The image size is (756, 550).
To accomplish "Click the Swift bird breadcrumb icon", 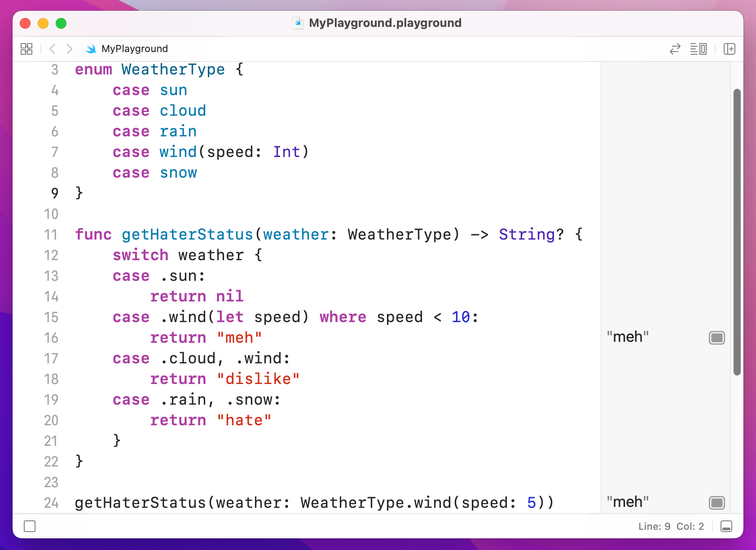I will tap(91, 49).
